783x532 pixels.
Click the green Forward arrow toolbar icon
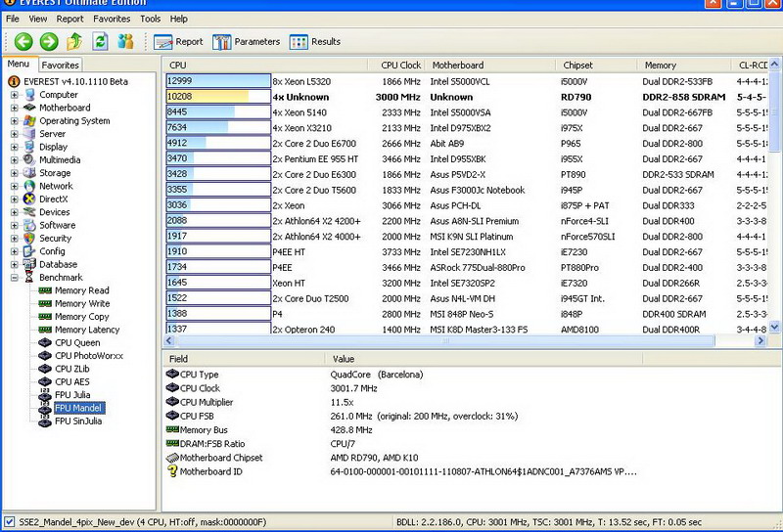[48, 41]
